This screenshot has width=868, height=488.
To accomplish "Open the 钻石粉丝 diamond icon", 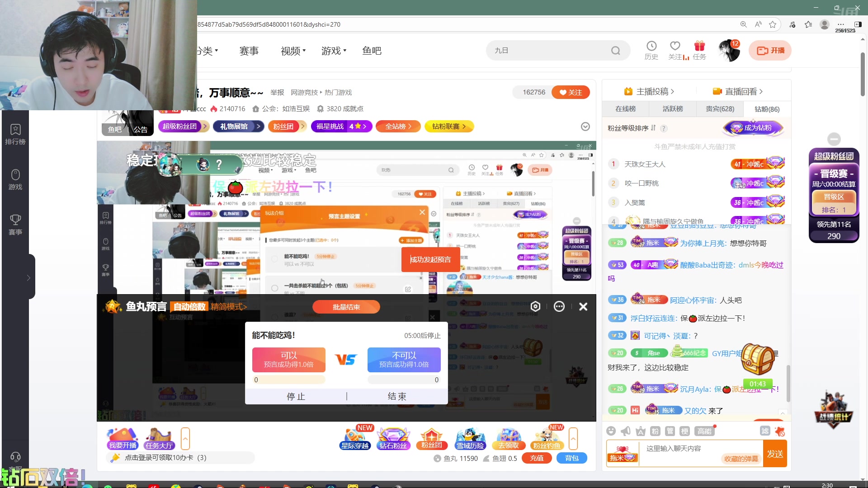I will coord(393,439).
